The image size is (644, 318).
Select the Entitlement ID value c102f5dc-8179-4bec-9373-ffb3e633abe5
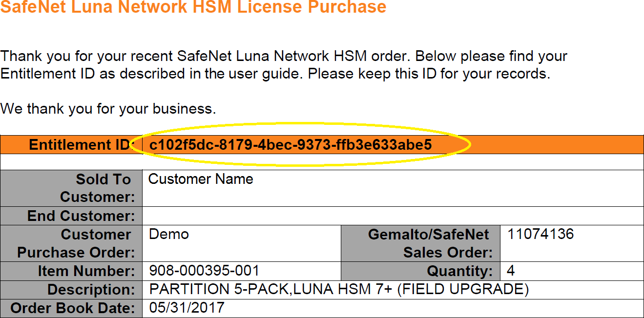(x=291, y=145)
